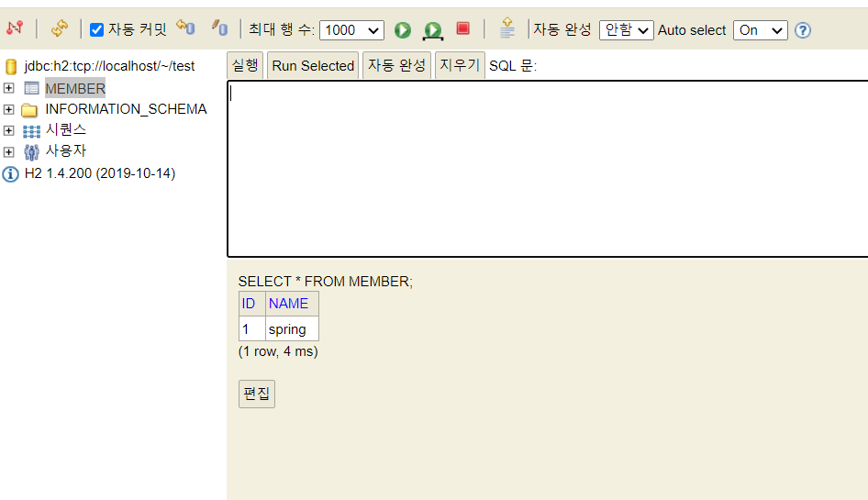Click the database icon beside jdbc URL
The width and height of the screenshot is (868, 500).
pos(10,66)
